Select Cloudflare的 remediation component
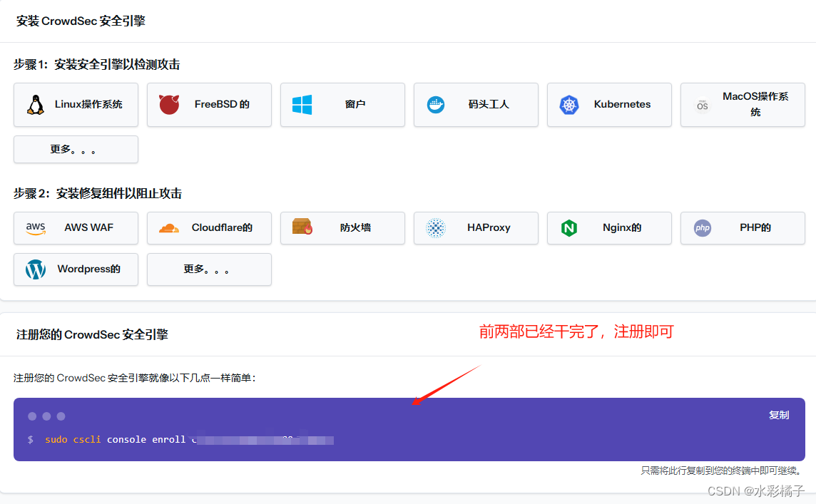816x504 pixels. click(209, 228)
